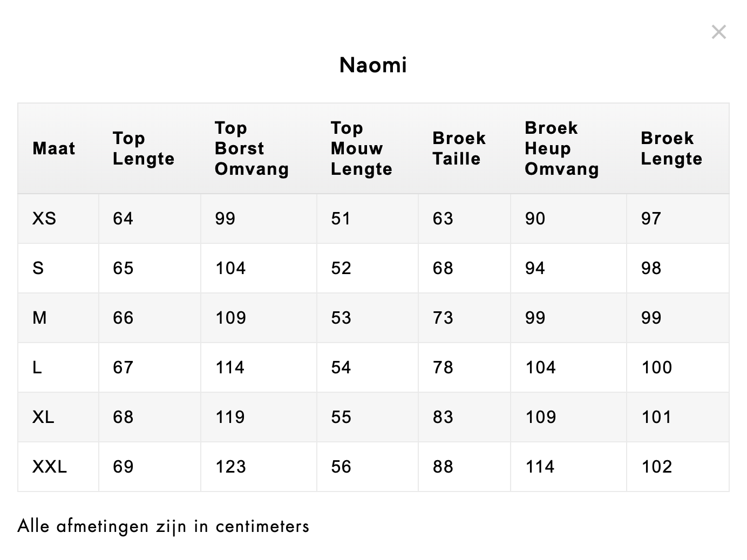
Task: Select the Top Borst Omvang header
Action: 252,148
